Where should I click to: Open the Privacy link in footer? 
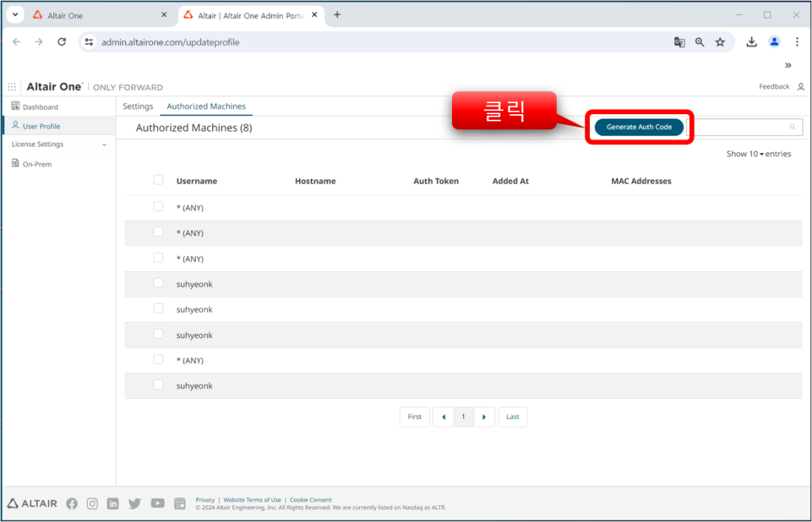[x=205, y=500]
